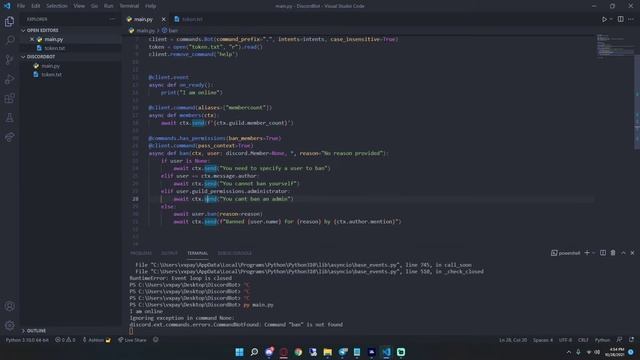Add a new terminal with plus icon
Viewport: 640px width, 360px height.
(x=587, y=253)
